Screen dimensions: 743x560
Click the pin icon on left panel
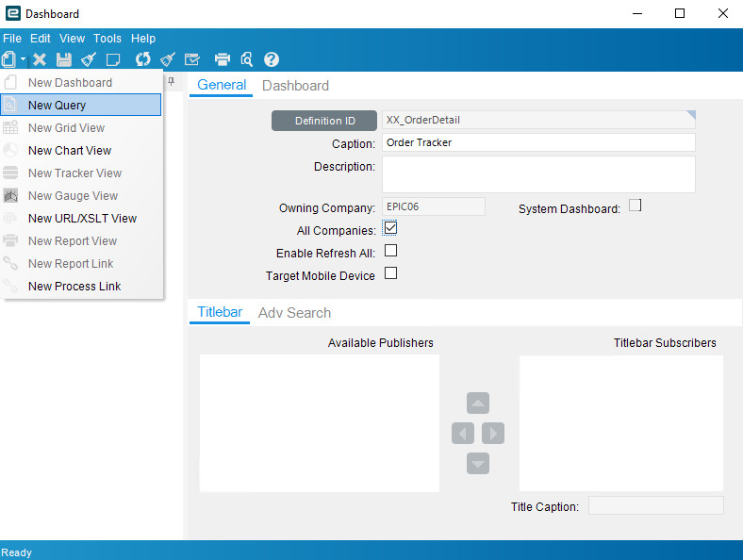coord(171,82)
